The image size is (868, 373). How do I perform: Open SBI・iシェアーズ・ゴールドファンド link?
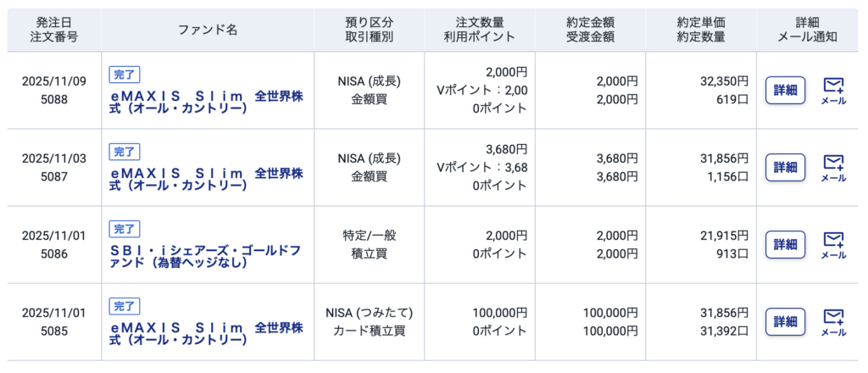point(206,257)
